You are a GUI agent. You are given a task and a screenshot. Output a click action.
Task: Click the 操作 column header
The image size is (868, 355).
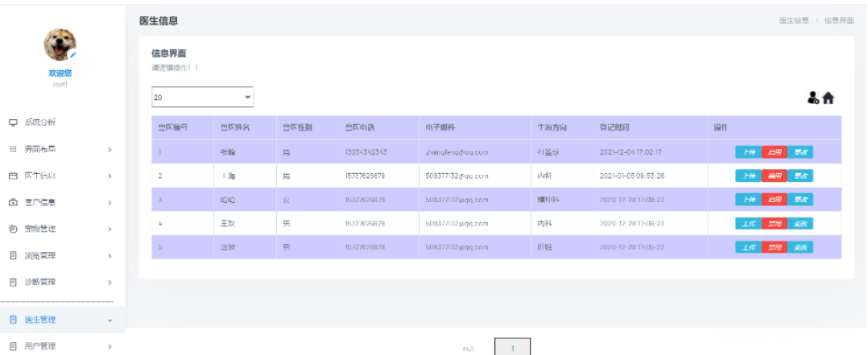720,128
